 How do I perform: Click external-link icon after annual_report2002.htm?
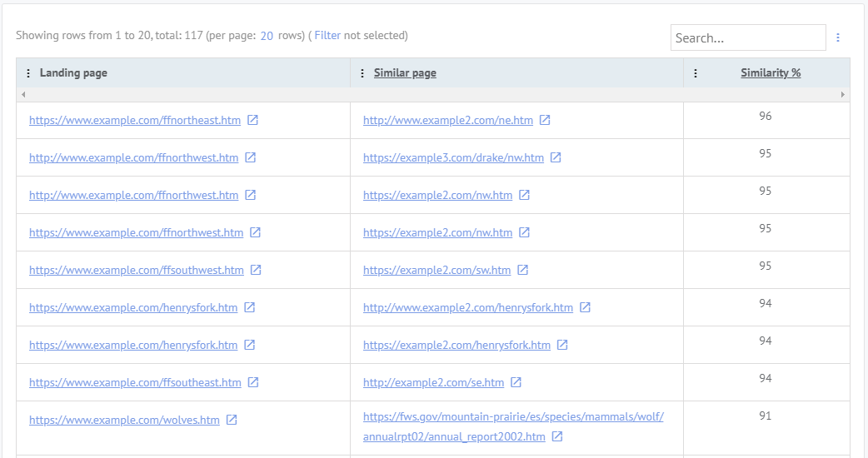(x=557, y=436)
